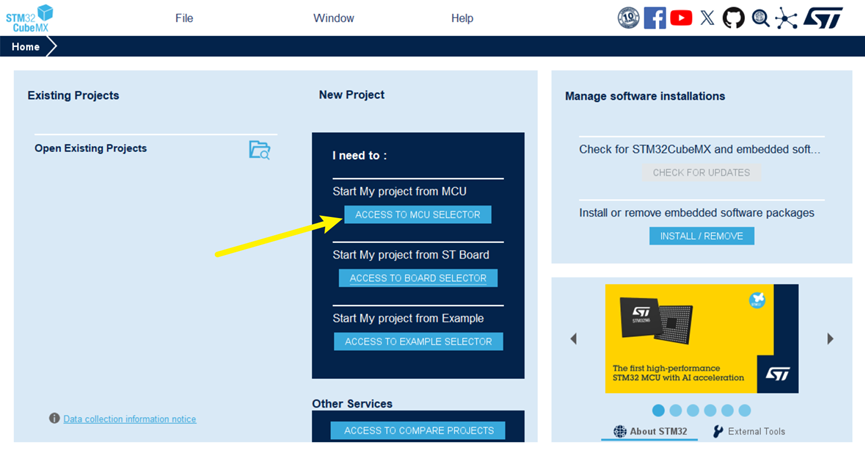
Task: Select the second carousel dot
Action: [675, 410]
